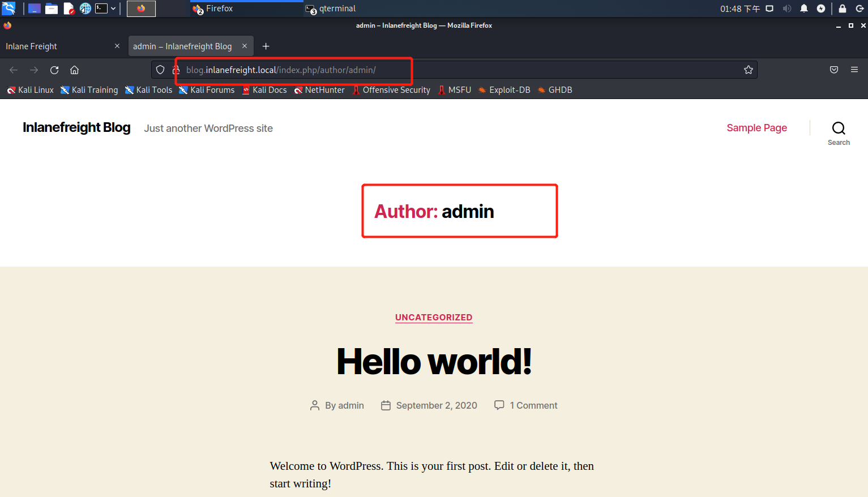This screenshot has width=868, height=497.
Task: Open the Offensive Security bookmark
Action: coord(391,90)
